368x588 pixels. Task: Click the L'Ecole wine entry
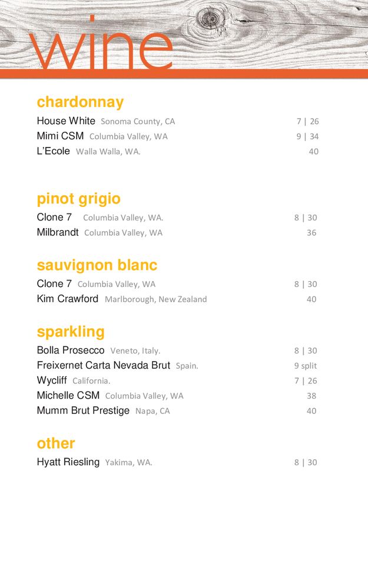[53, 151]
